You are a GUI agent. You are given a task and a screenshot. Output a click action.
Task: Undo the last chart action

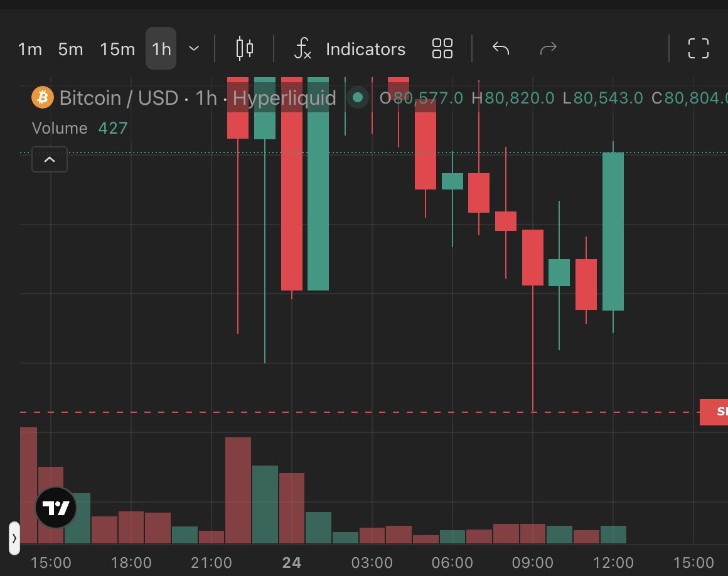pos(501,48)
